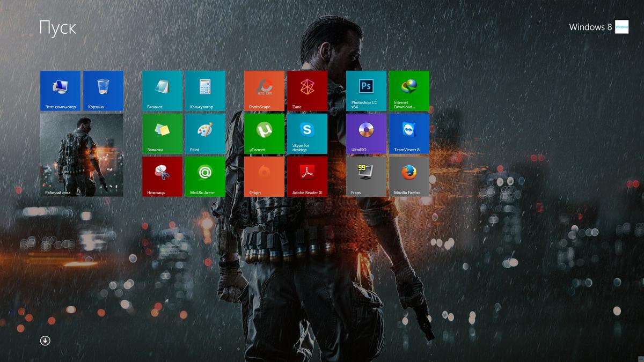Click the Windows 8 user account name
The height and width of the screenshot is (362, 644).
(590, 27)
